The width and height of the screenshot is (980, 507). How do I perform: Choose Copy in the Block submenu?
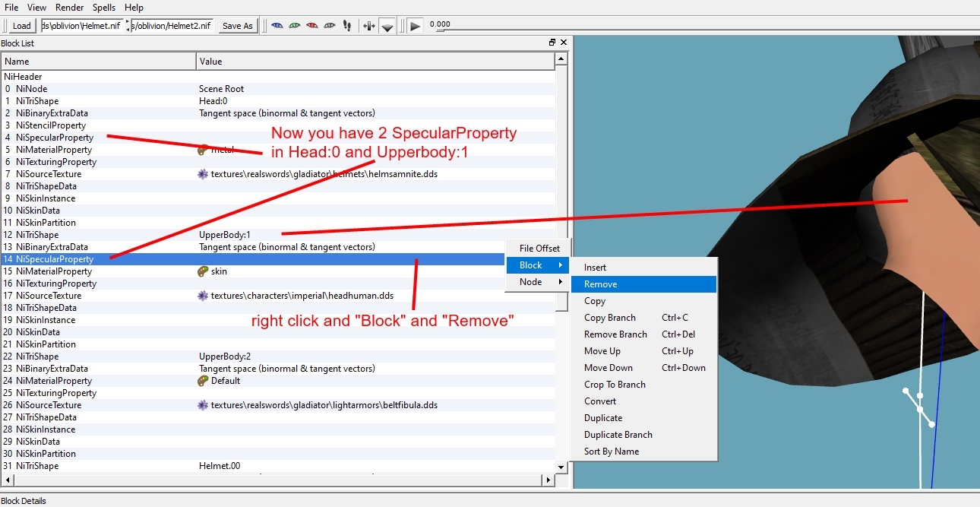pos(643,301)
